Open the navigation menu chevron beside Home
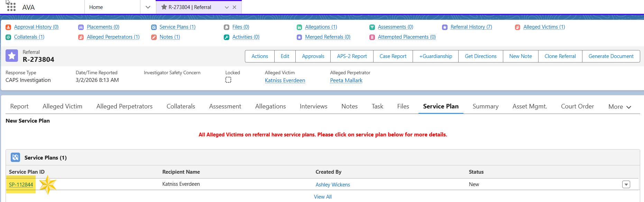Viewport: 644px width, 202px height. point(148,7)
